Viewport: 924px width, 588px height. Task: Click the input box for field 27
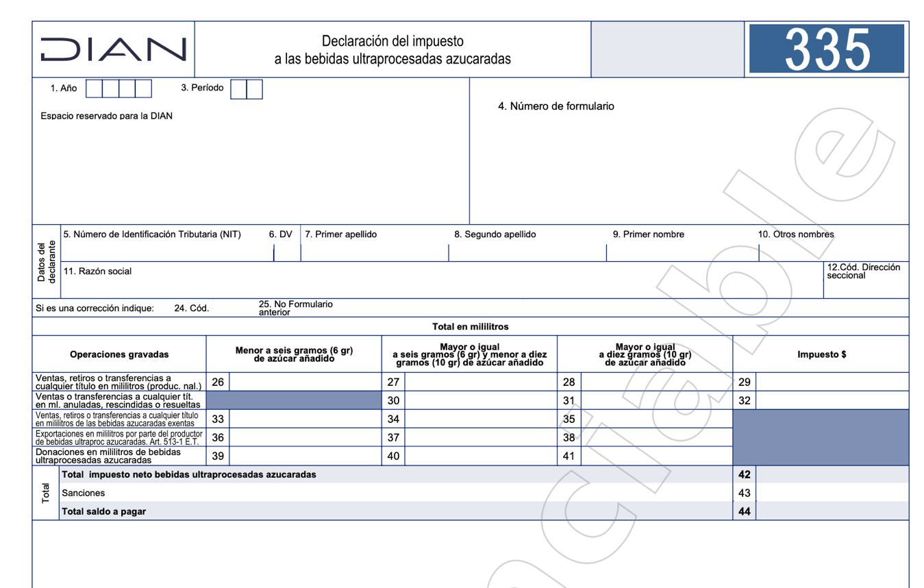click(x=481, y=382)
